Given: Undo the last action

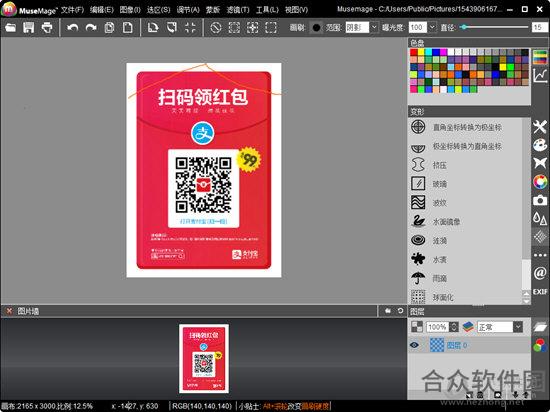Looking at the screenshot, I should click(73, 27).
